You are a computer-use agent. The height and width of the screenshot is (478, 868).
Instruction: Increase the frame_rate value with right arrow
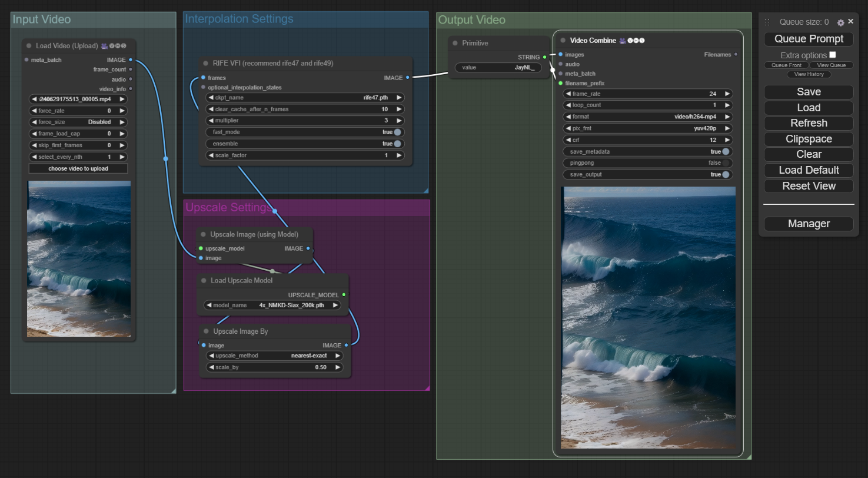[x=727, y=94]
